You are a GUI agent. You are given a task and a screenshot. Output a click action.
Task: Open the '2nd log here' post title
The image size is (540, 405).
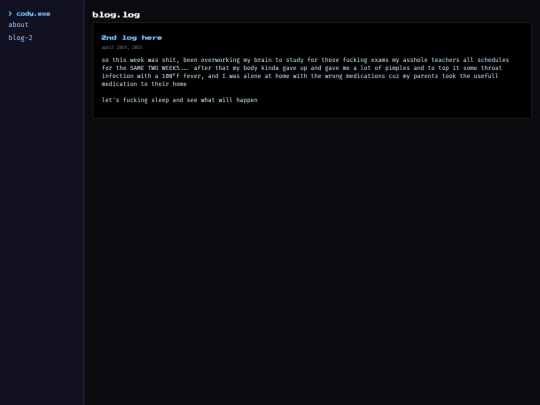coord(132,38)
